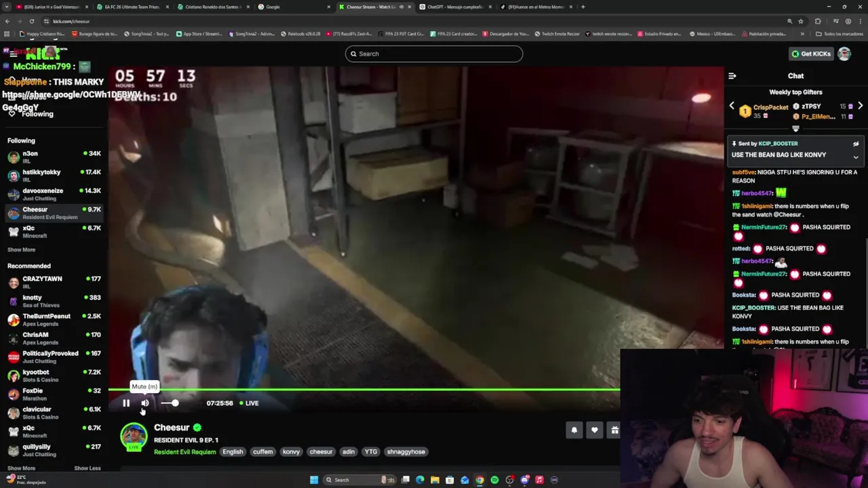This screenshot has width=868, height=488.
Task: Open a new browser tab
Action: click(583, 7)
